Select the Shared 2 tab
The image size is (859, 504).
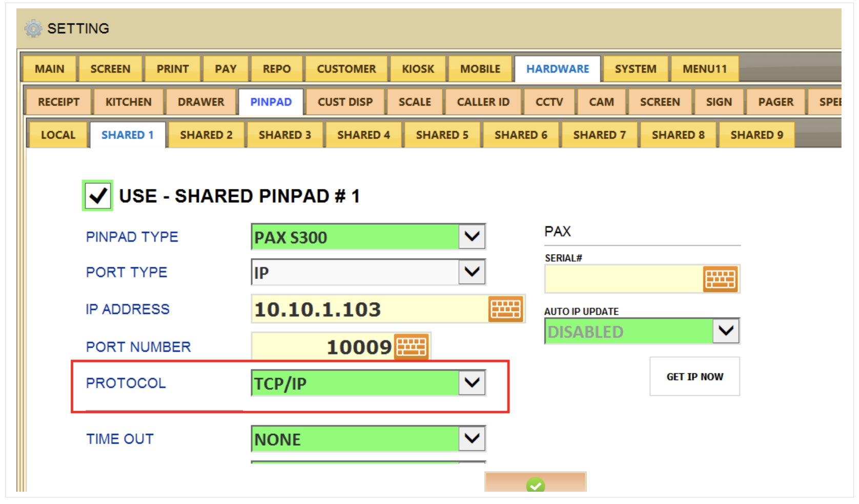click(206, 135)
